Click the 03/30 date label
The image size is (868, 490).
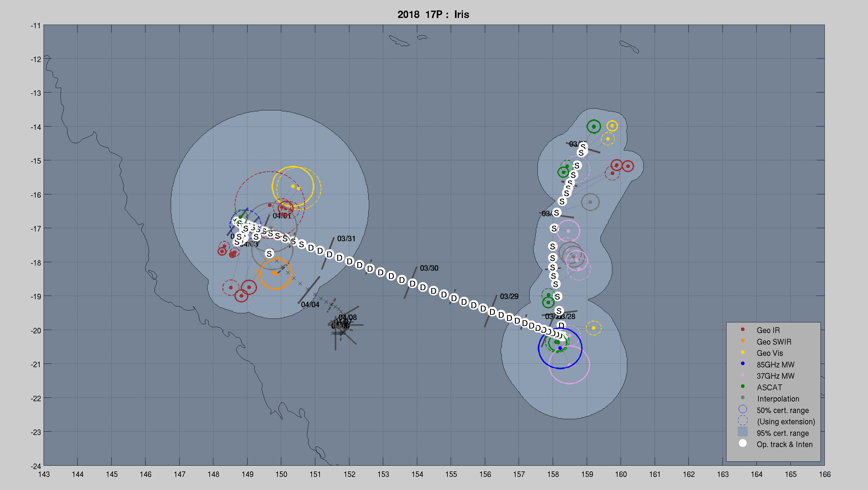(x=429, y=268)
